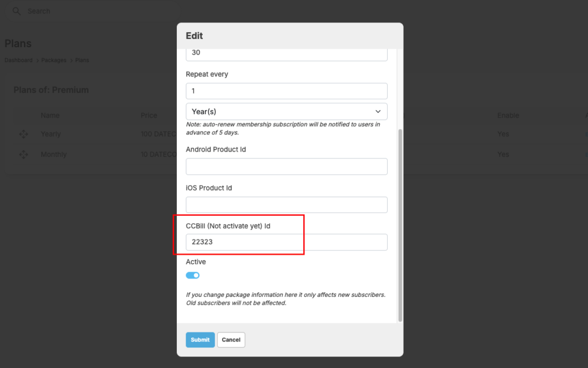Cancel the Edit dialog
Screen dimensions: 588x368
(231, 340)
